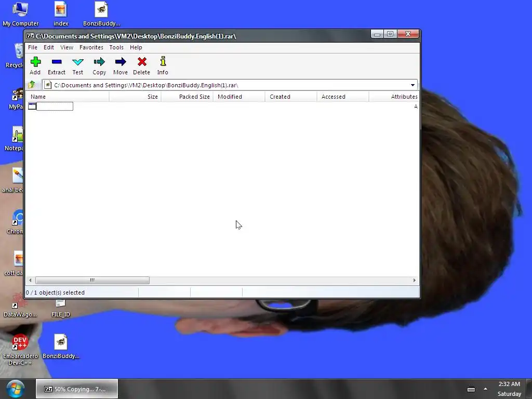Click the red Delete toolbar icon
532x399 pixels.
(141, 65)
